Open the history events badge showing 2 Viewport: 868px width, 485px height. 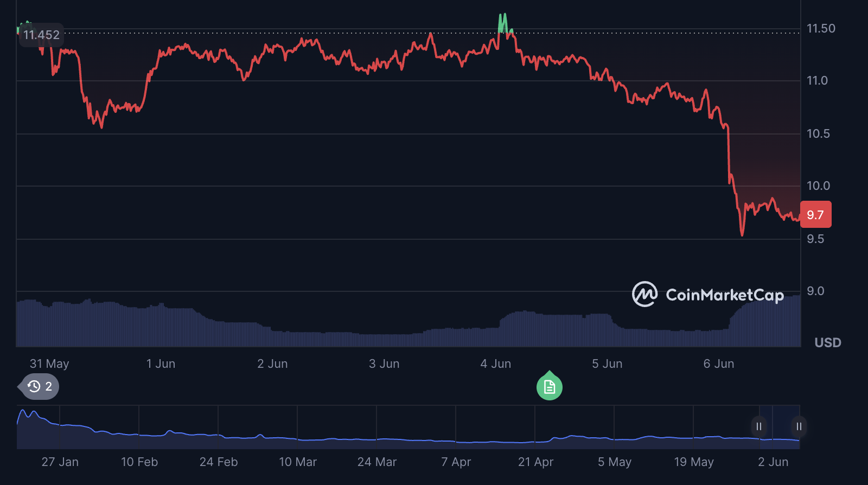coord(40,386)
